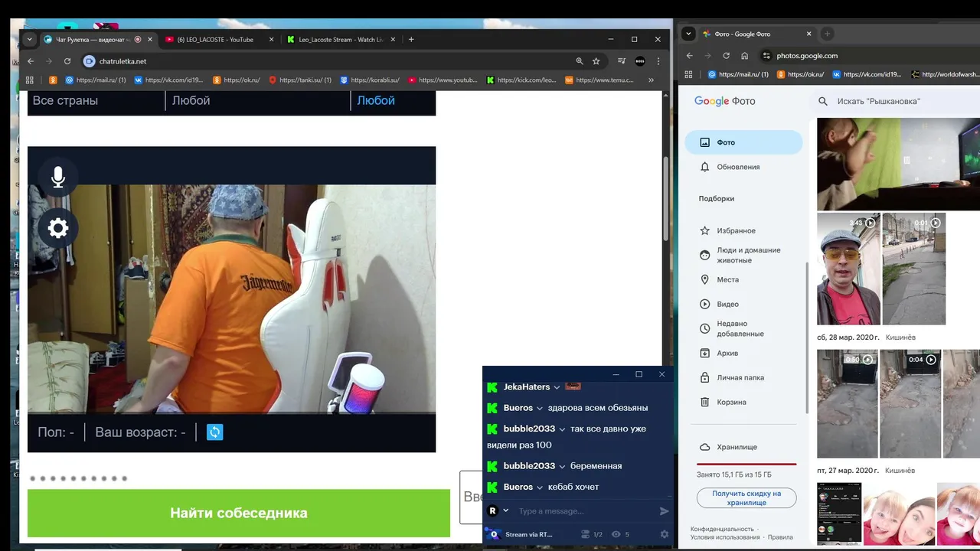
Task: Select the highlighted blue Любой option
Action: click(376, 100)
